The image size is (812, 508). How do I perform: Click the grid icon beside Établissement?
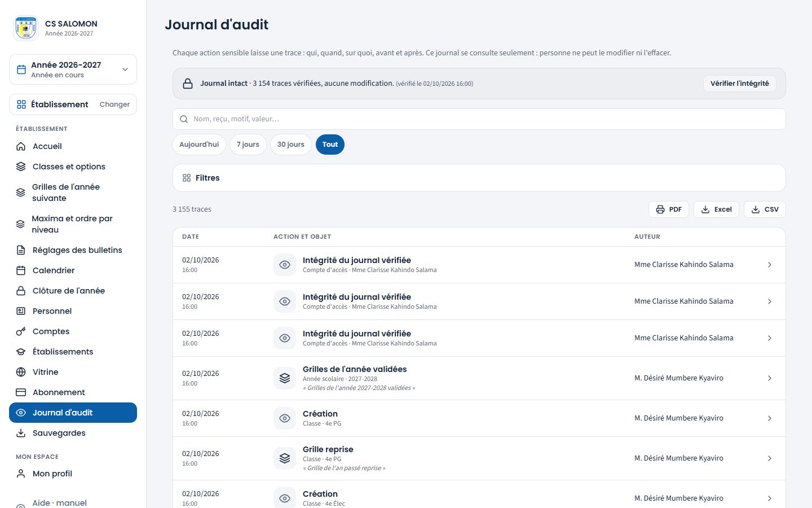21,104
